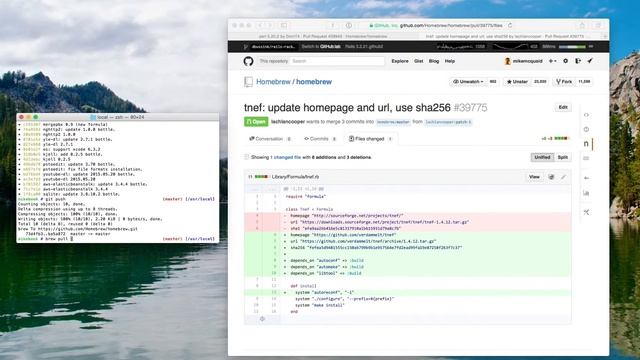Click display rich diff icon for tnef.rb
This screenshot has height=360, width=640.
(x=551, y=177)
